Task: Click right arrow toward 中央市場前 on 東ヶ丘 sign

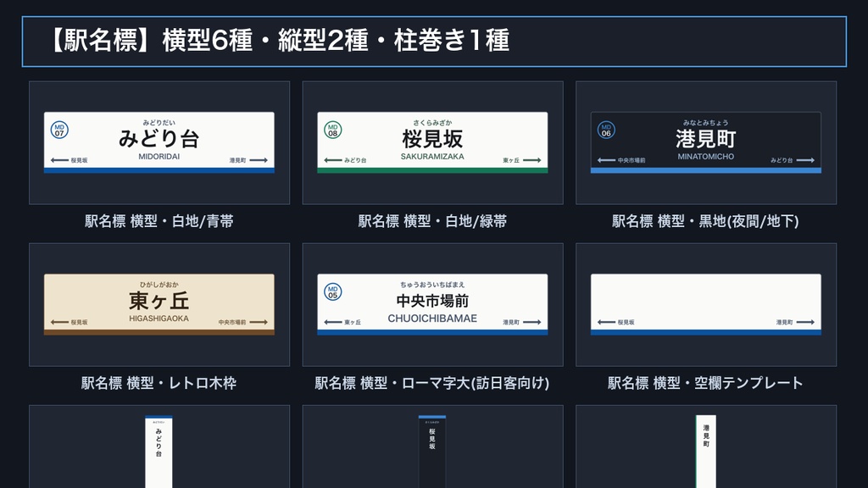Action: [x=259, y=322]
